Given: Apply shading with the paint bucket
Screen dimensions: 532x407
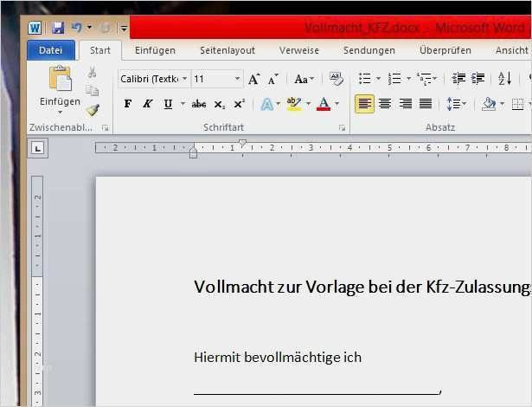Looking at the screenshot, I should point(489,104).
